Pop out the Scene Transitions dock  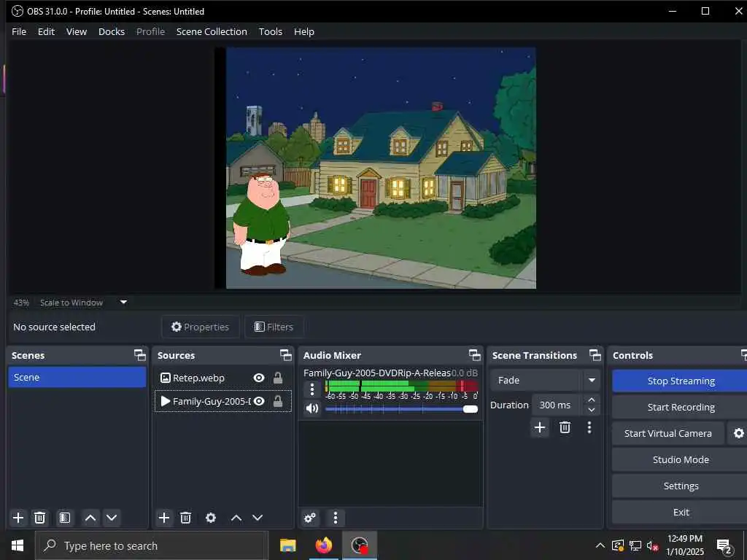pos(595,355)
